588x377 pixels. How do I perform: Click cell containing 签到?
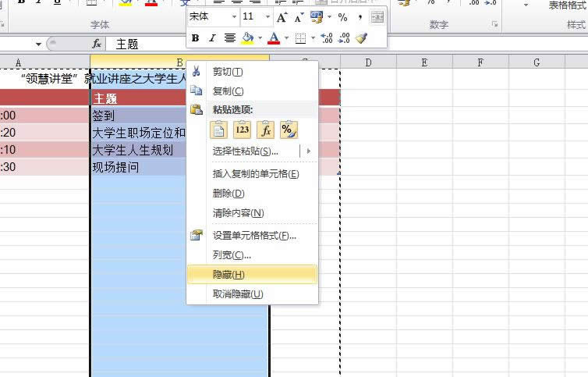(138, 116)
